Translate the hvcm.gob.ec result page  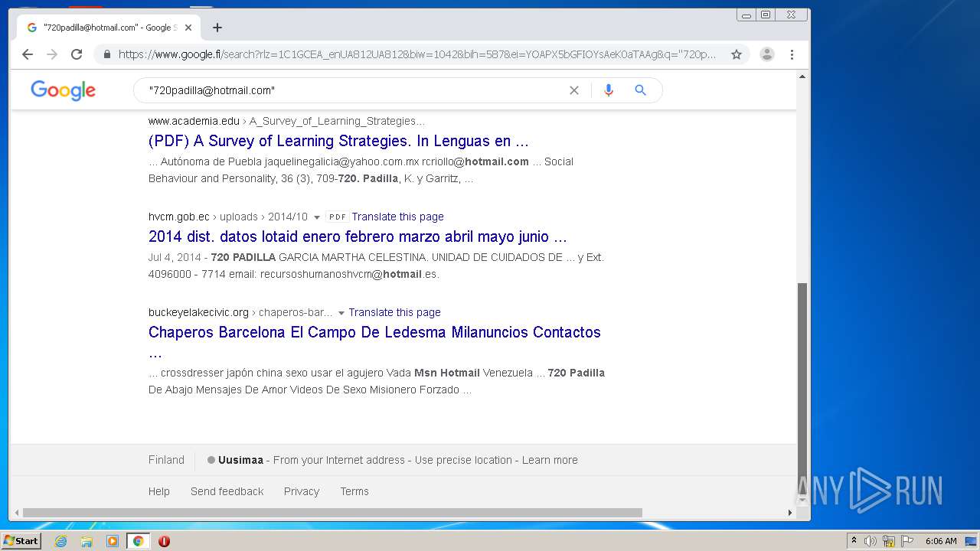click(397, 217)
